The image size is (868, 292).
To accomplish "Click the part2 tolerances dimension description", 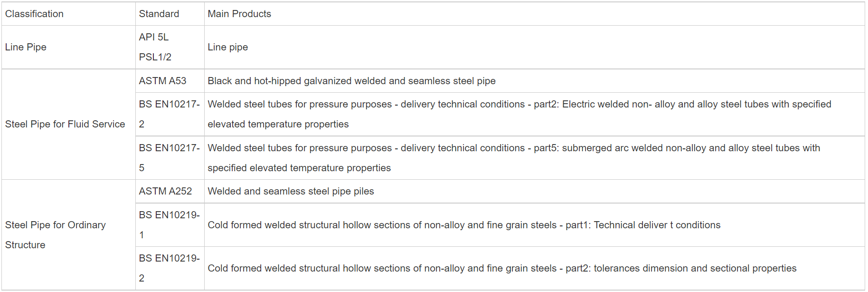I will (x=502, y=268).
